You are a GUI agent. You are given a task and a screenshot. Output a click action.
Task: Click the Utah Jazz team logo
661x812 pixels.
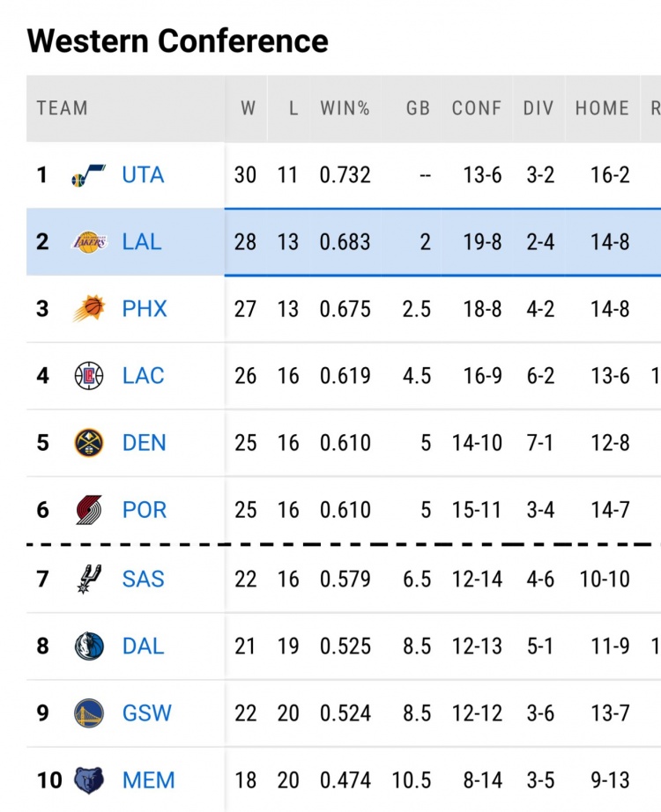(88, 175)
